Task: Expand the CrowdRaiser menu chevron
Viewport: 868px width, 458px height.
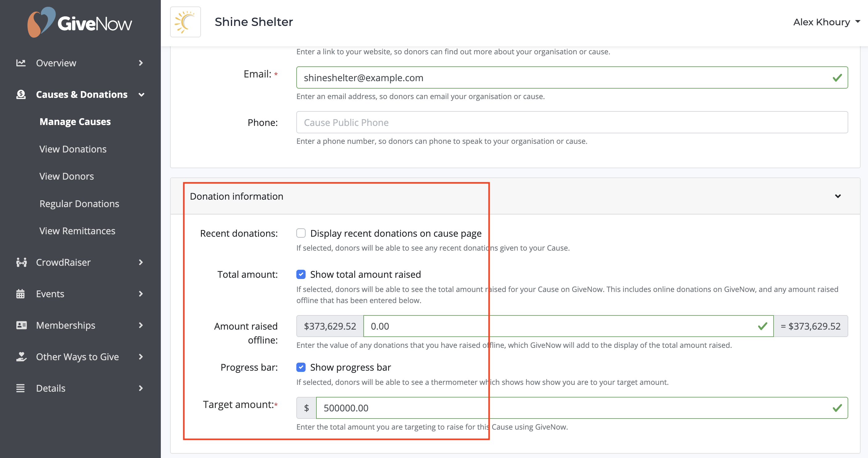Action: [141, 263]
